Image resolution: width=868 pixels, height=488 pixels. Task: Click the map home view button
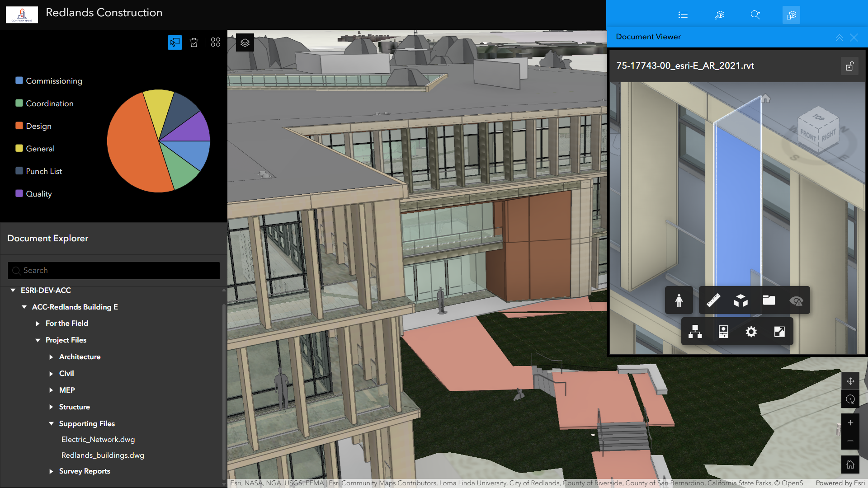[x=850, y=465]
